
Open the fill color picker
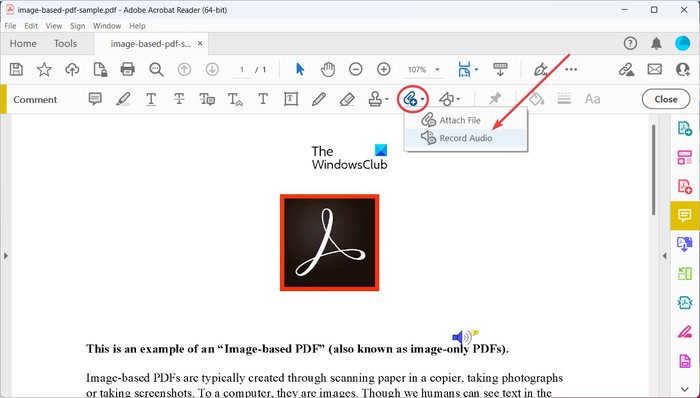(536, 99)
